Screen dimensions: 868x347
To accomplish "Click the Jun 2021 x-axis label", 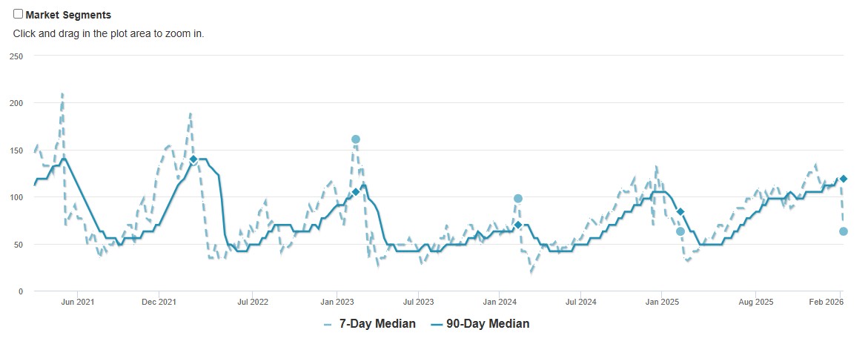I will click(x=77, y=302).
